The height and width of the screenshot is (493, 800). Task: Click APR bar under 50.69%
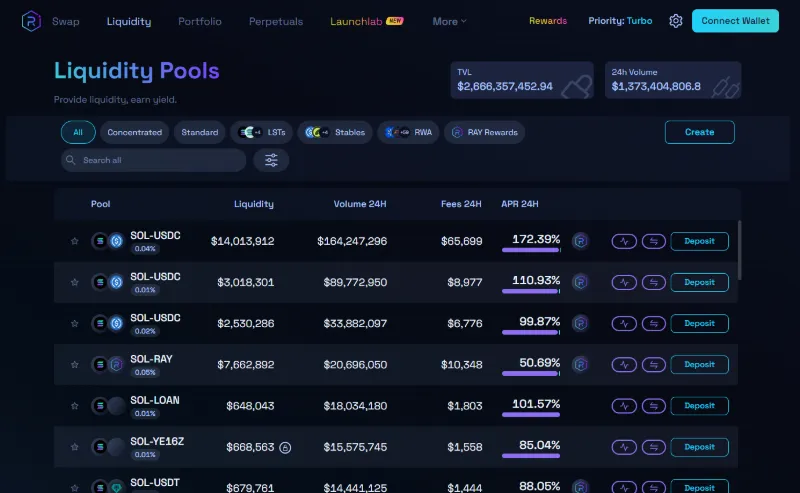531,374
